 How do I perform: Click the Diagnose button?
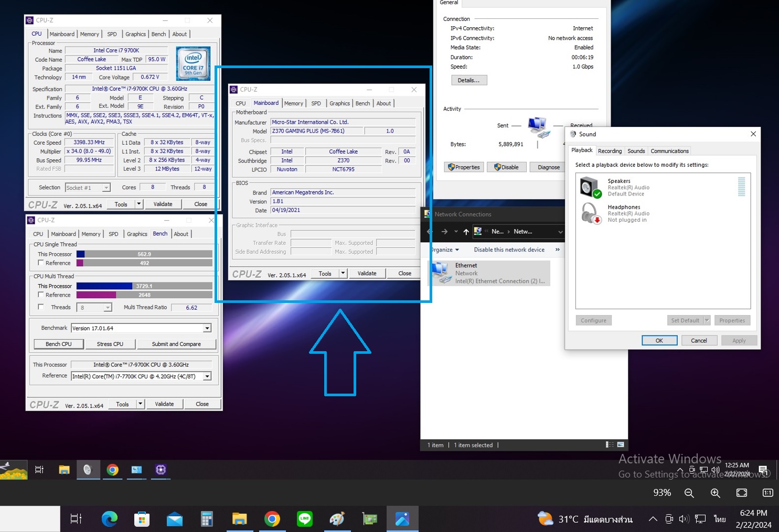coord(548,167)
